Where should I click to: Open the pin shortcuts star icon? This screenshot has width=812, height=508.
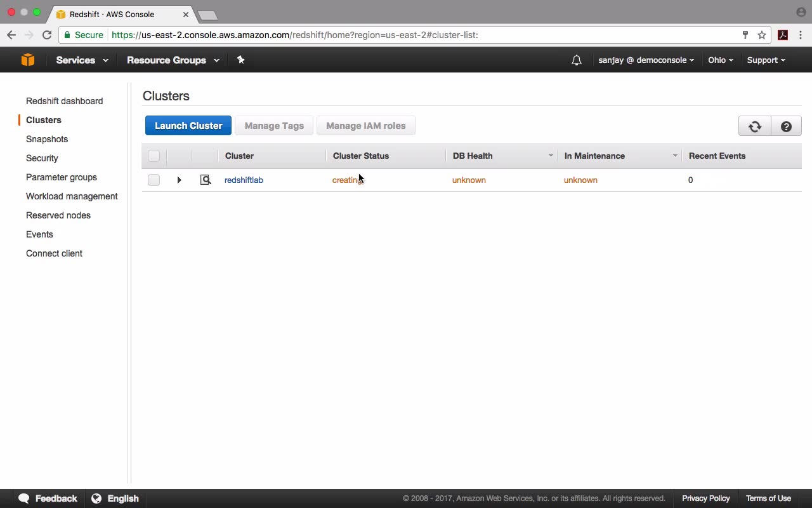(x=240, y=60)
